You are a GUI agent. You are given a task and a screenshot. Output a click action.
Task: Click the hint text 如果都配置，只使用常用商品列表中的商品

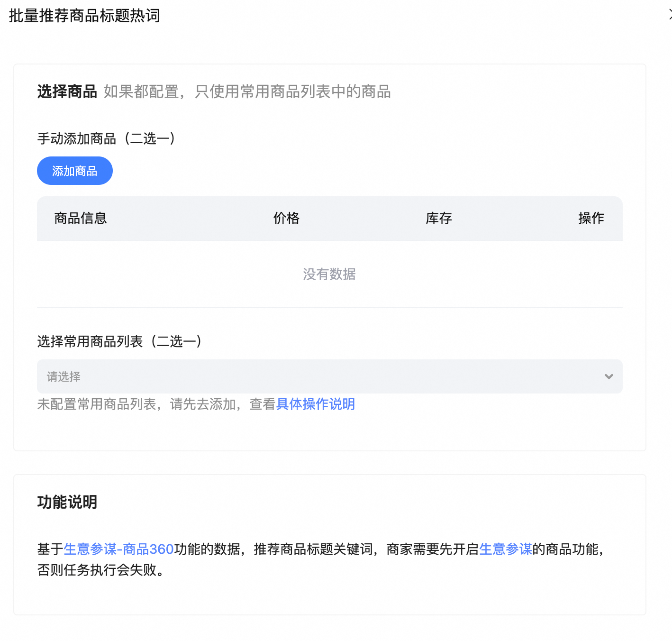coord(247,92)
